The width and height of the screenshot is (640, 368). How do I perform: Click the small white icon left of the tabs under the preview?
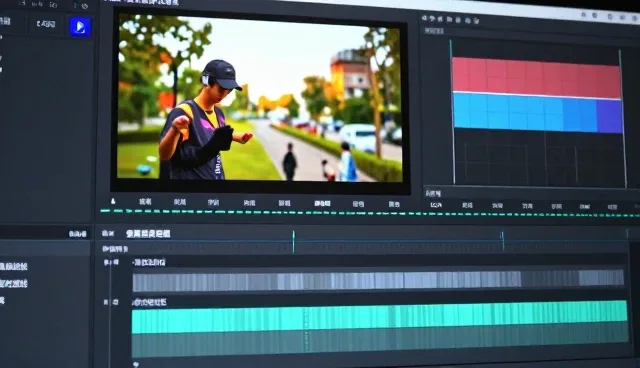(x=113, y=201)
